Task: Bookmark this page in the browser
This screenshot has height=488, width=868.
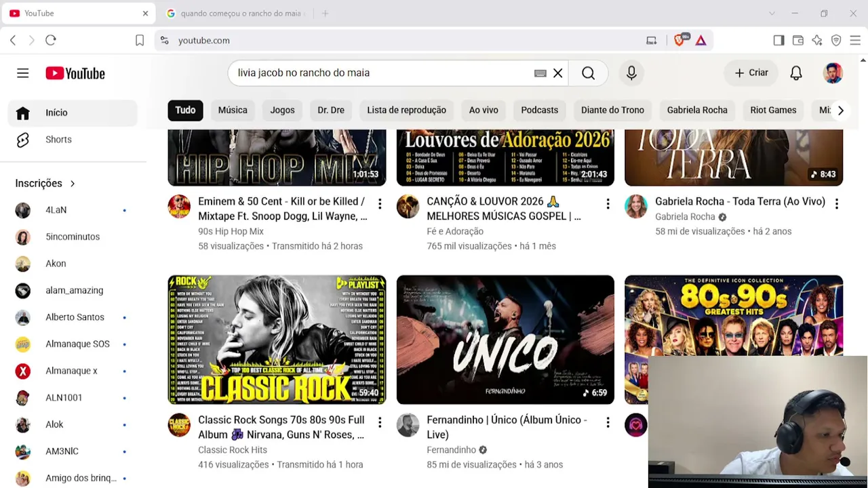Action: click(140, 41)
